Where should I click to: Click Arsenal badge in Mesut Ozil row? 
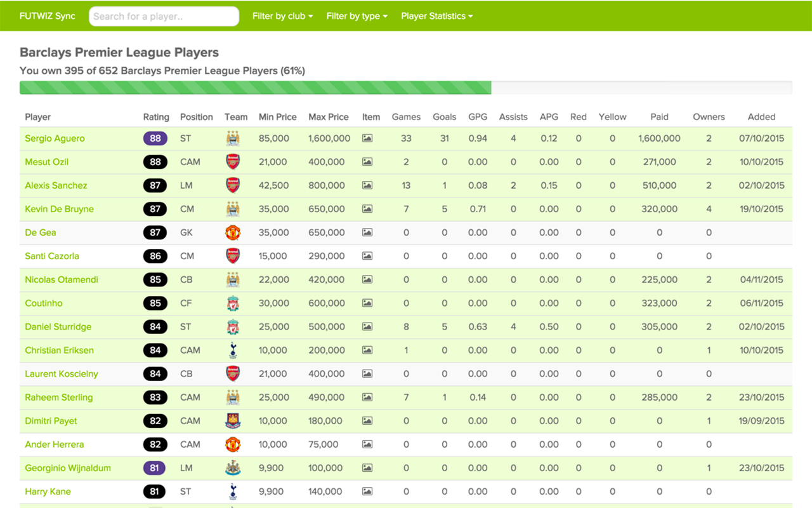click(233, 162)
